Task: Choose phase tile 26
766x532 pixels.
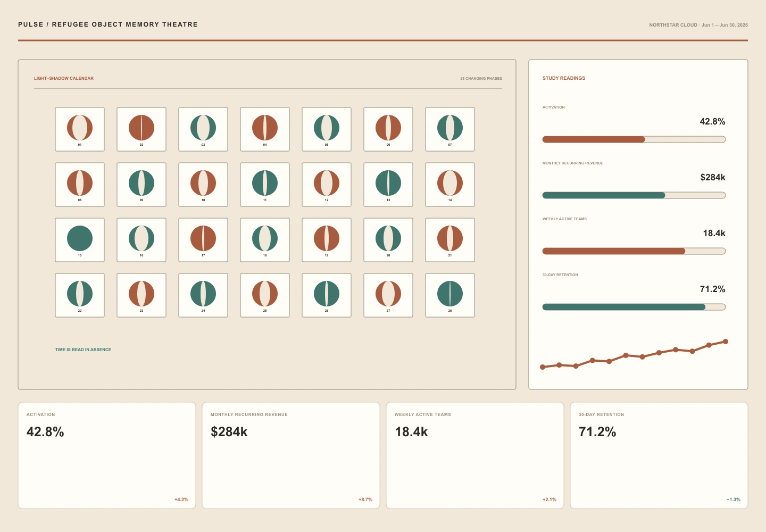Action: tap(327, 295)
